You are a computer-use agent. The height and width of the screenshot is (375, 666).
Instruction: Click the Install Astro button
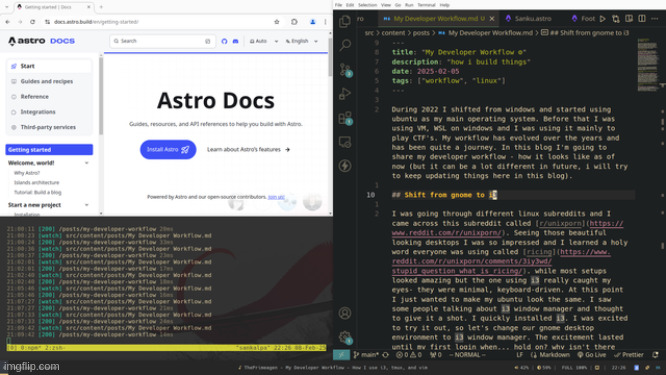tap(168, 149)
